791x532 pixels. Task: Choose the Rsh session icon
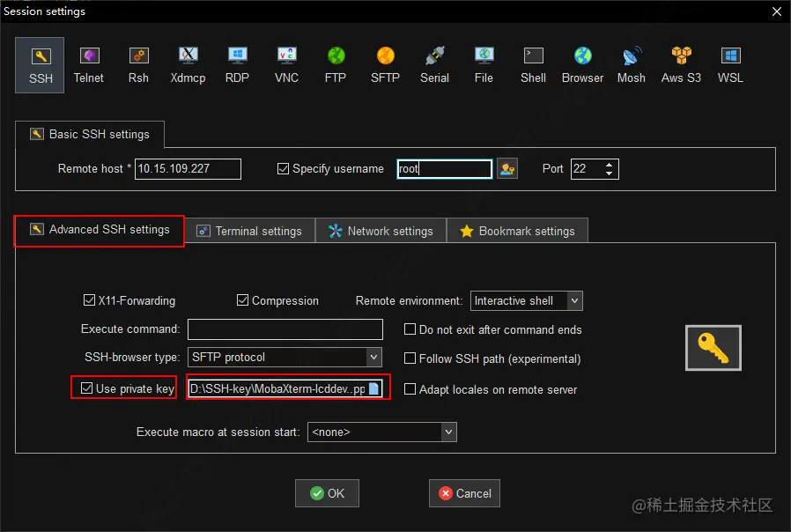(x=138, y=65)
